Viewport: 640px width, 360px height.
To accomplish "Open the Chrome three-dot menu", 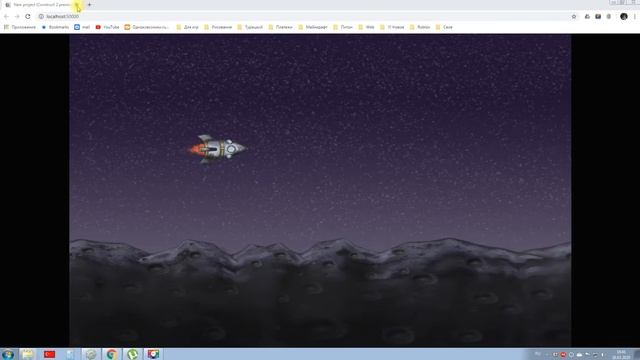I will point(635,16).
